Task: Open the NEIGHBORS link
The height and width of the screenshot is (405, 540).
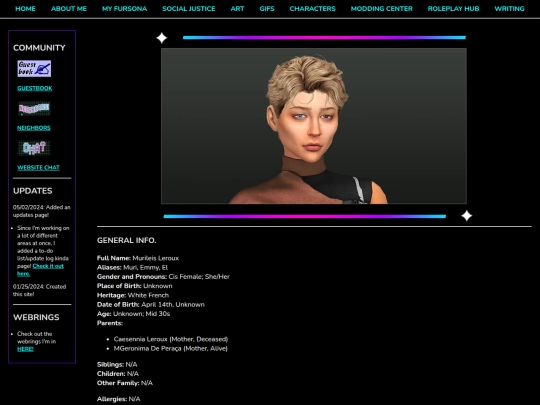Action: (x=34, y=128)
